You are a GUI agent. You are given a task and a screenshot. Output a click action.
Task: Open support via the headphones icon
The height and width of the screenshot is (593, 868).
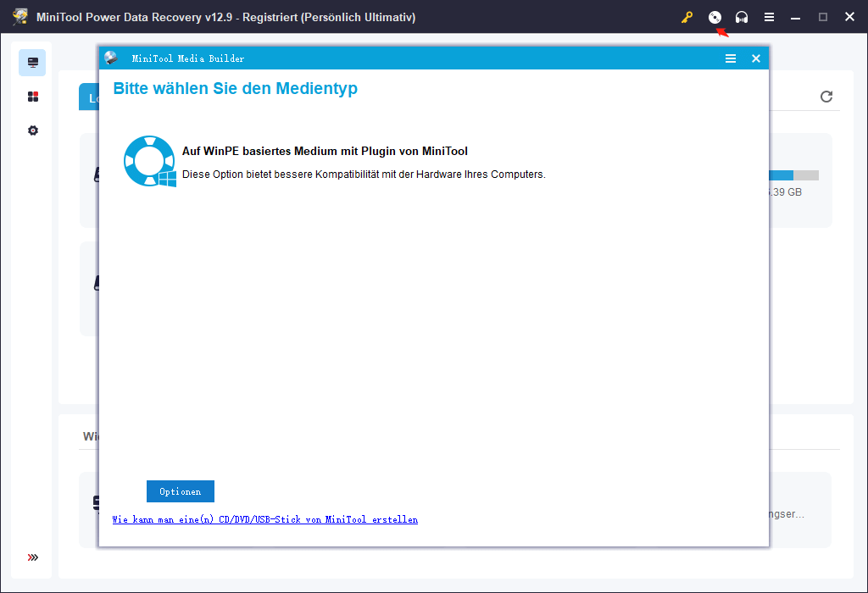pos(742,17)
